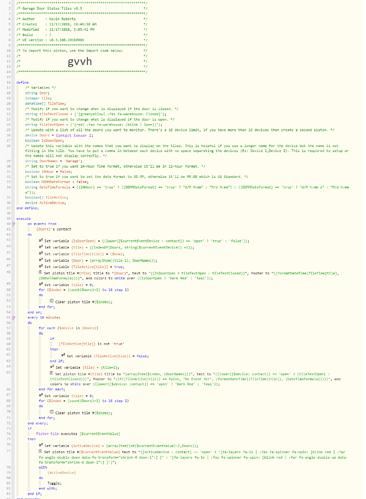Viewport: 366px width, 499px height.
Task: Select the 'Piston tile executes' condition
Action: coord(78,434)
